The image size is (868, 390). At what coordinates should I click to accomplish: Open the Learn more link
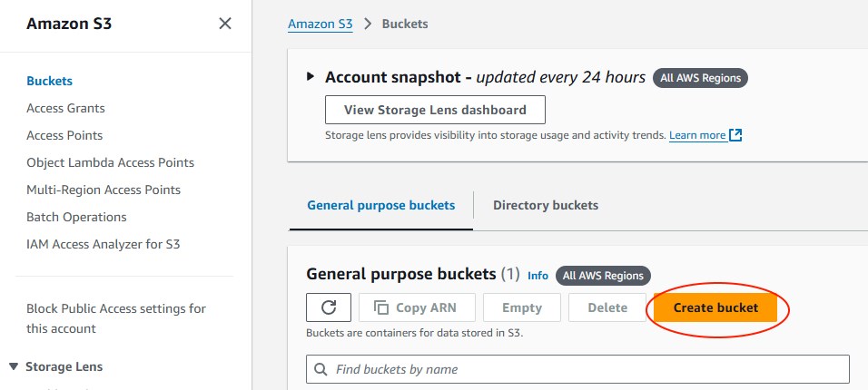coord(697,135)
